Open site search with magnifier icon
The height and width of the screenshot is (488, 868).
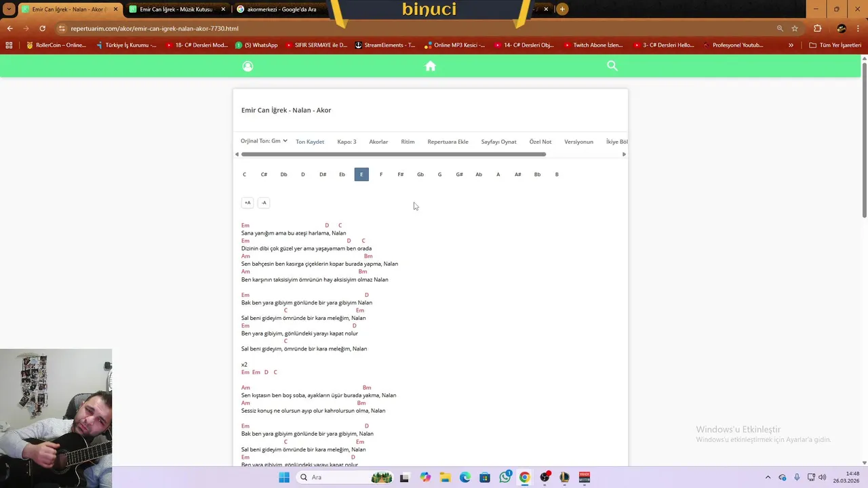[612, 66]
